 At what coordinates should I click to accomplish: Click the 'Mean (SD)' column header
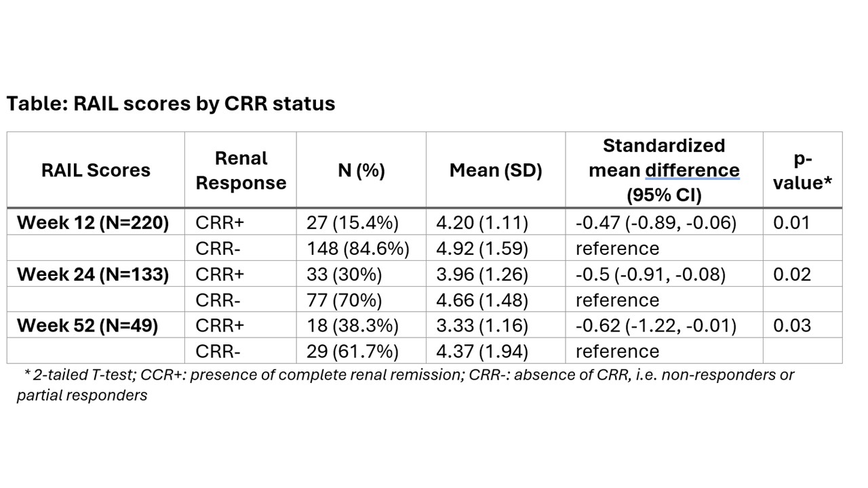(x=496, y=170)
